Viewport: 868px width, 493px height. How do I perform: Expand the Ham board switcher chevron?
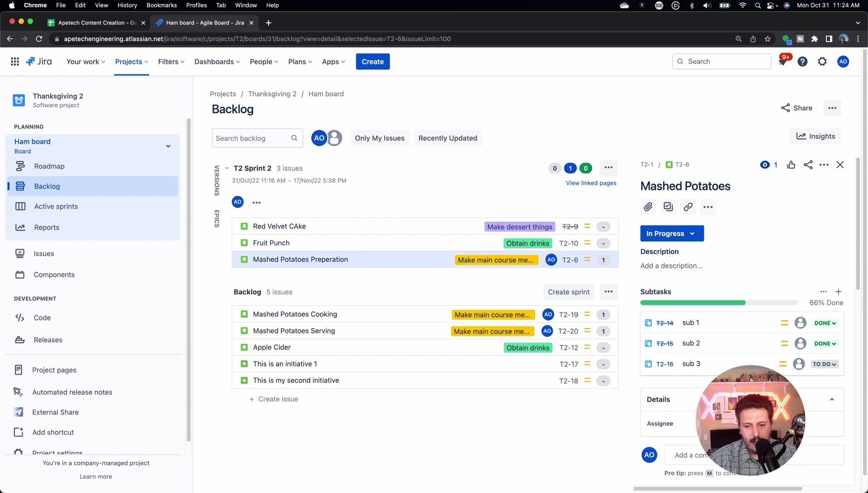(x=168, y=146)
